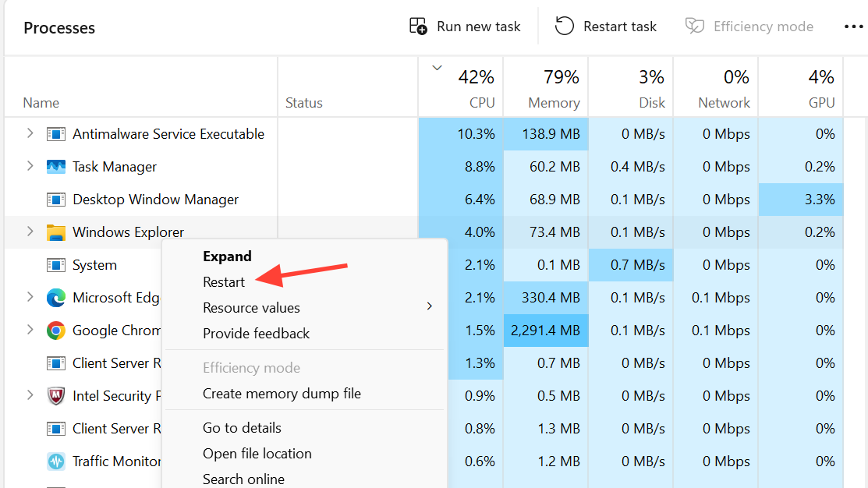The image size is (868, 488).
Task: Open the Resource values submenu arrow
Action: point(429,307)
